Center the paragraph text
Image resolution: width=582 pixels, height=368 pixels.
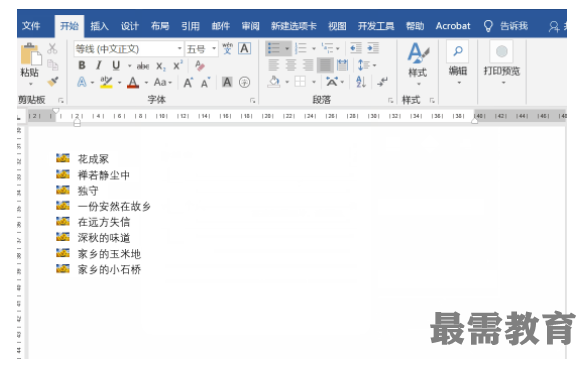(291, 65)
